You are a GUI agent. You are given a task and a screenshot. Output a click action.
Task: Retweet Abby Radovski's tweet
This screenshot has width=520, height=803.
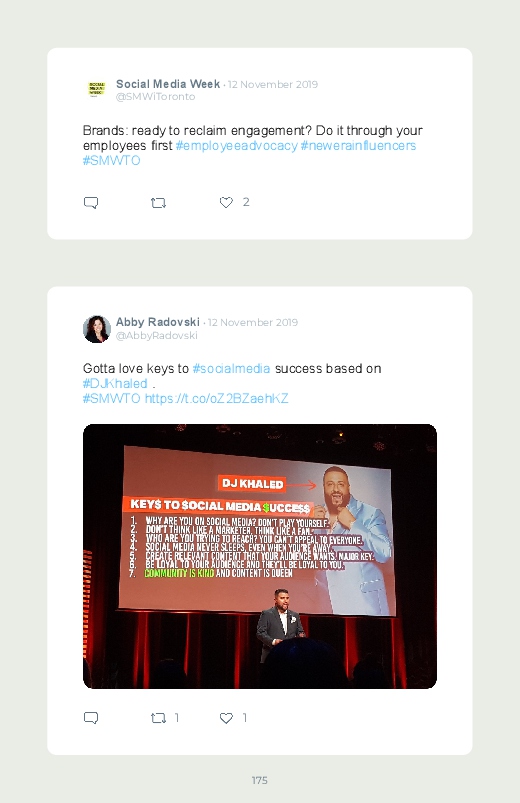click(158, 719)
